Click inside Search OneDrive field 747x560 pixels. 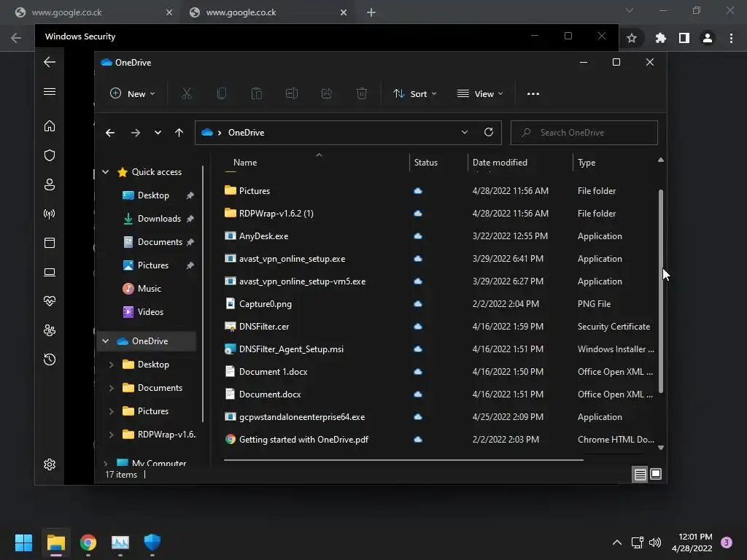[x=584, y=133]
